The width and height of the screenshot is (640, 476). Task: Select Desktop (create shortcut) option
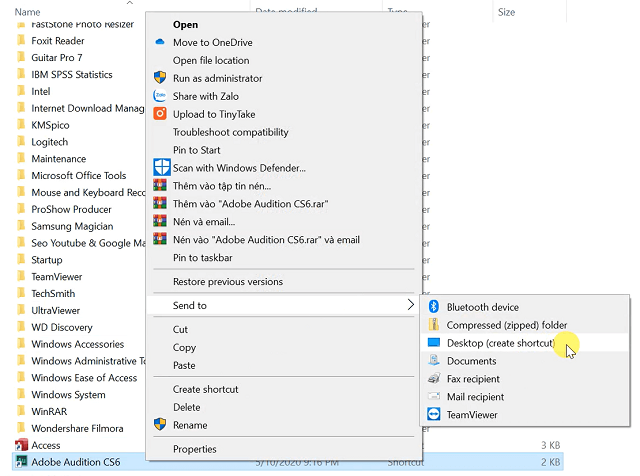[500, 343]
